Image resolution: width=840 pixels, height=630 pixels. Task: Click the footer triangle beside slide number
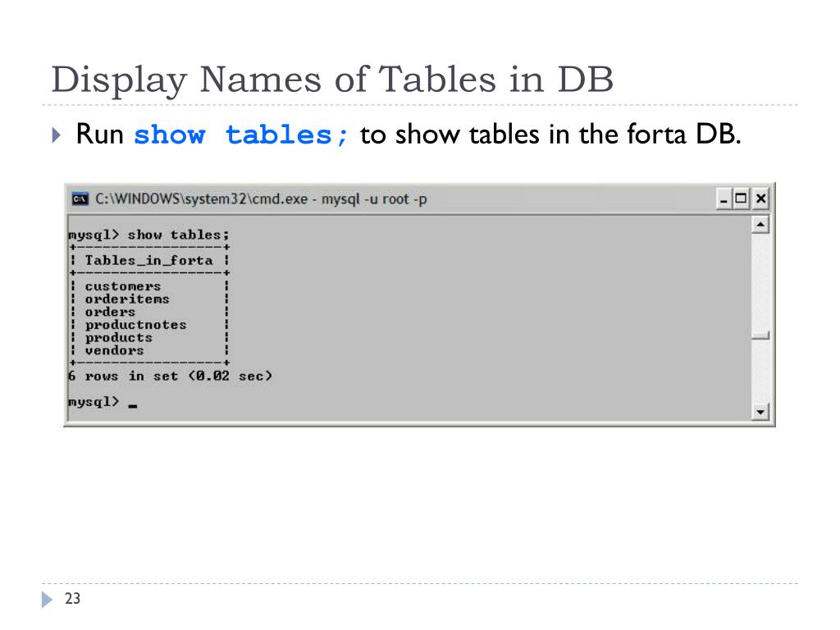click(47, 600)
